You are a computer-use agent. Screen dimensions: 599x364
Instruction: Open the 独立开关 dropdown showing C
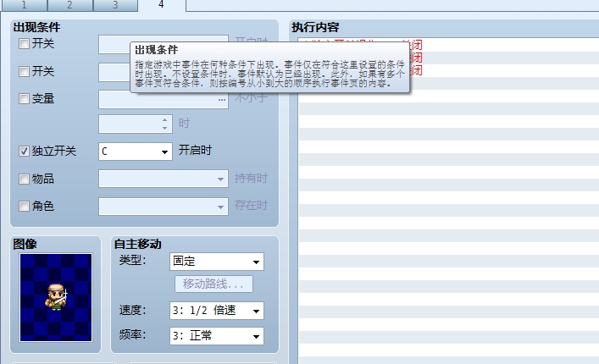pos(136,152)
